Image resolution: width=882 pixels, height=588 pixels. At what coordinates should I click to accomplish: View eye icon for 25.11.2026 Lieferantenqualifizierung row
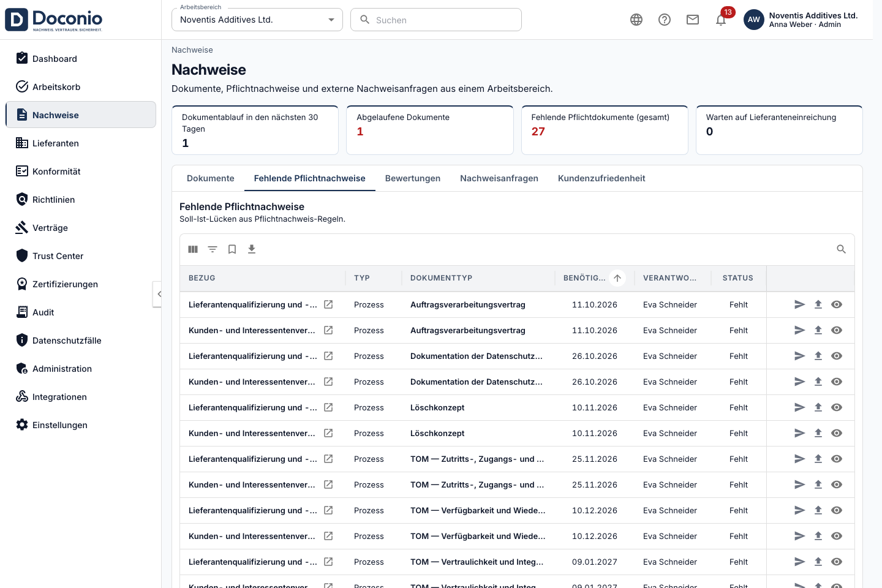837,459
